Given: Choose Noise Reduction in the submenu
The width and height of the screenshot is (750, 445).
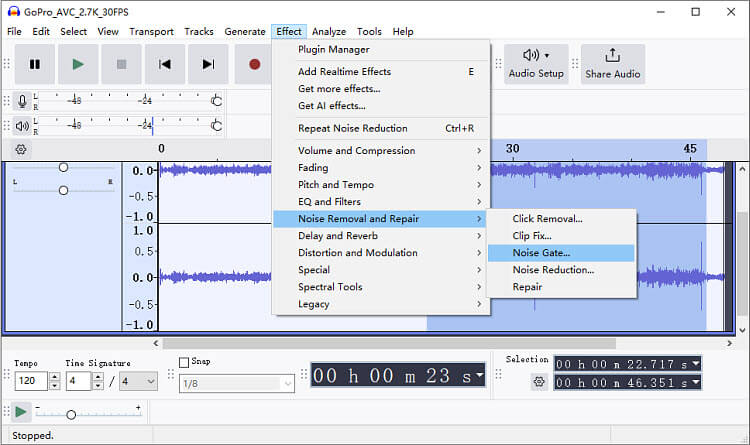Looking at the screenshot, I should point(553,270).
